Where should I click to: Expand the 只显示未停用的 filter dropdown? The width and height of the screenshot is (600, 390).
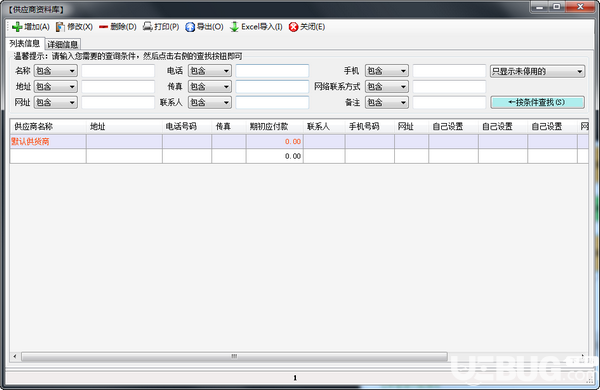pos(538,71)
